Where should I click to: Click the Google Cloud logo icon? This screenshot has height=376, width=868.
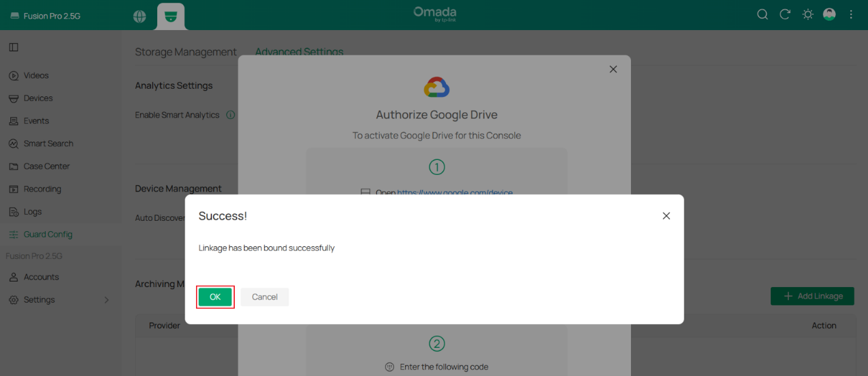tap(436, 88)
